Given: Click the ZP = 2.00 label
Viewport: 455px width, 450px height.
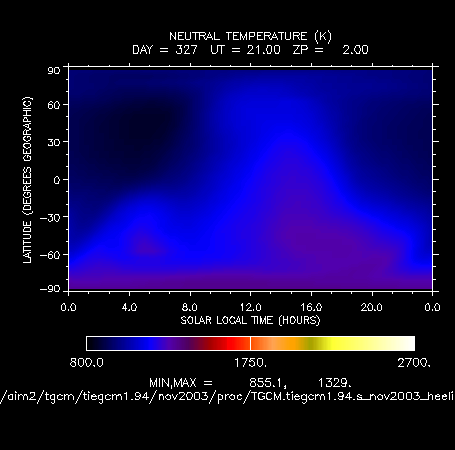Looking at the screenshot, I should [x=331, y=50].
